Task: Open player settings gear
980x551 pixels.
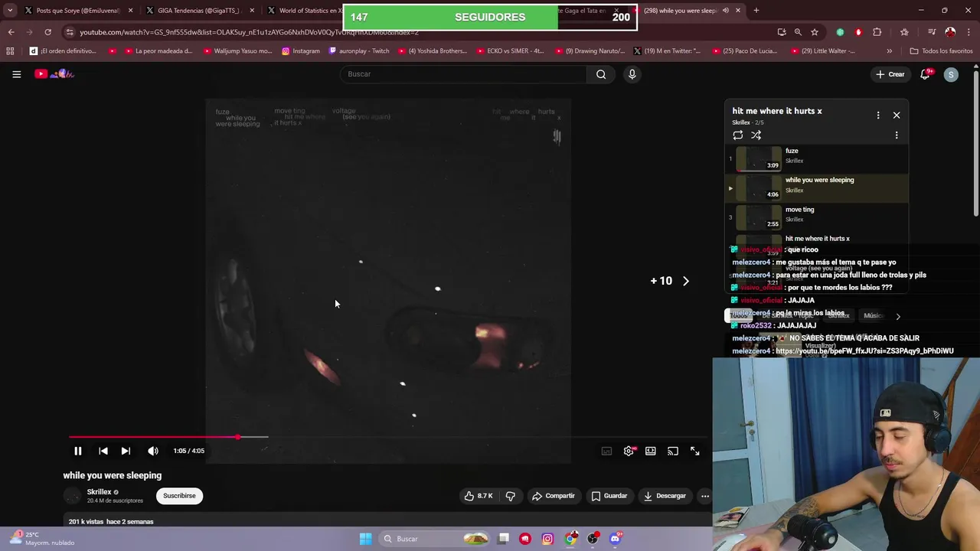Action: (629, 451)
